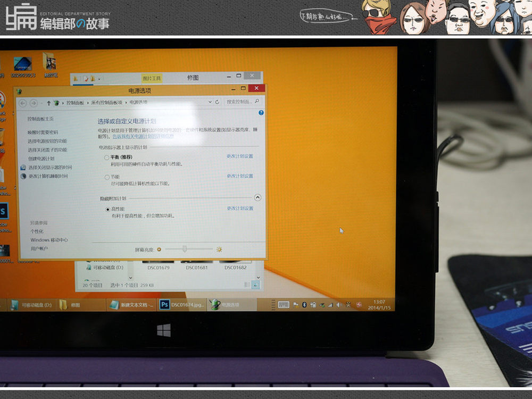Open the blue help question mark
The image size is (532, 399).
261,113
